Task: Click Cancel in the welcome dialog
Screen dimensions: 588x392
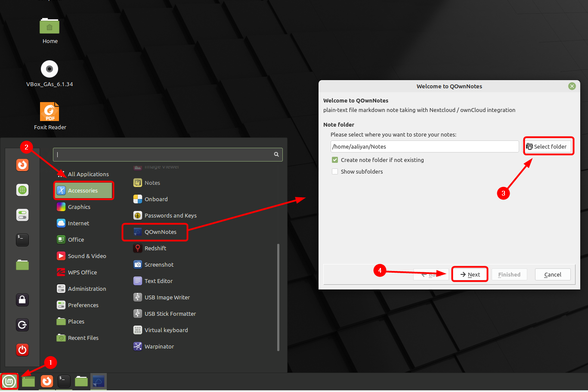Action: [x=553, y=274]
